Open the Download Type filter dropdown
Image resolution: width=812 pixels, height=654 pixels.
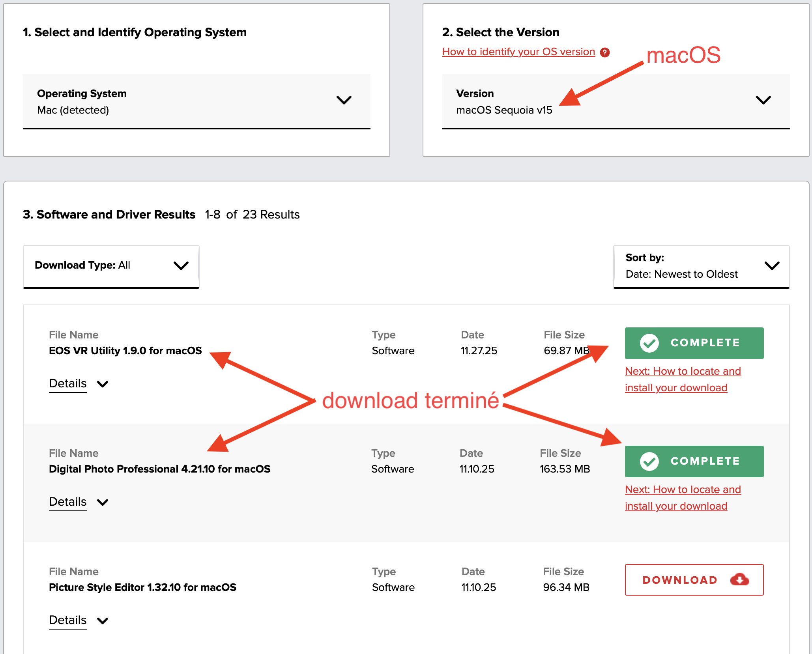111,265
